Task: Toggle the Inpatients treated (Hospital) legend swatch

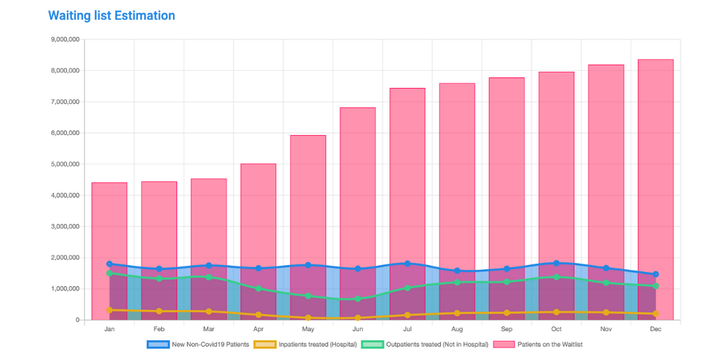Action: point(265,344)
